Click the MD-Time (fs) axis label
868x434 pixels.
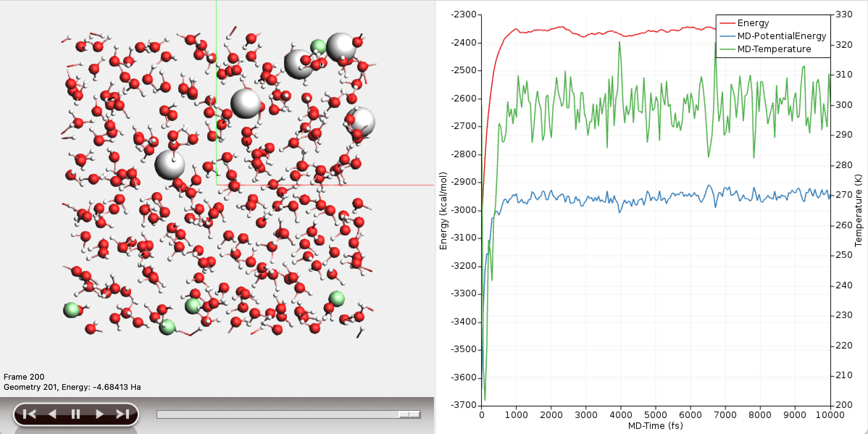[656, 426]
